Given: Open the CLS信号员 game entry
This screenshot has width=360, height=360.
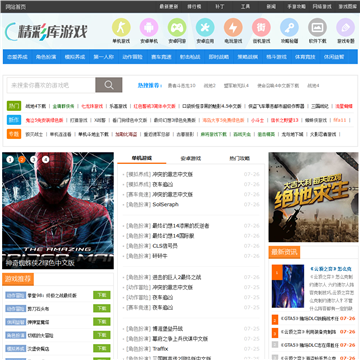Looking at the screenshot, I should click(x=165, y=246).
